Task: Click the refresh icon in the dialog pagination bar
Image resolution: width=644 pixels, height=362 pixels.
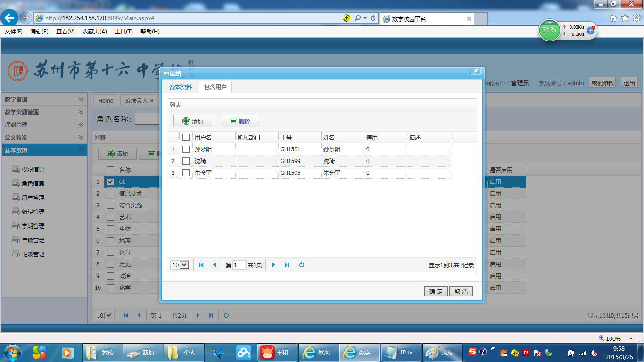Action: [301, 264]
